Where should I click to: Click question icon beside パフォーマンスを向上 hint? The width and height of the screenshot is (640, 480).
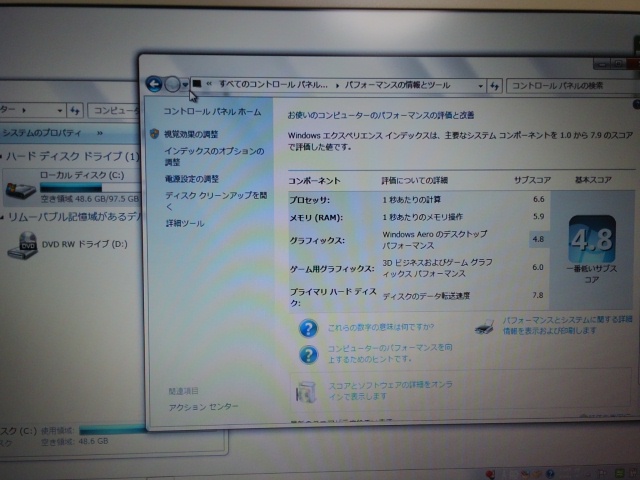point(308,355)
